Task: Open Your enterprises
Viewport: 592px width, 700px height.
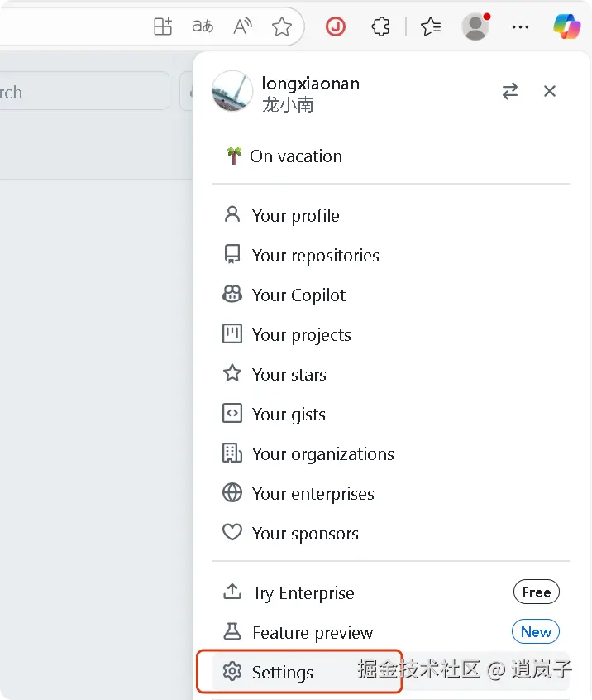Action: click(x=313, y=494)
